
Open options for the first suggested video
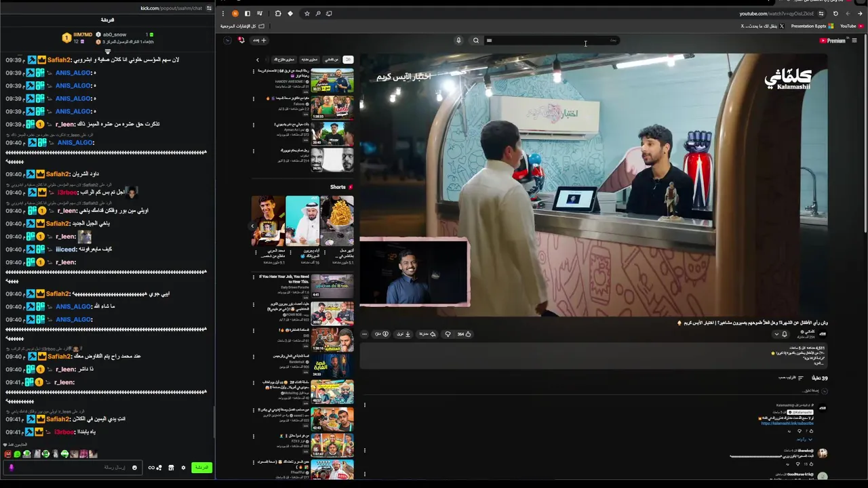[254, 71]
